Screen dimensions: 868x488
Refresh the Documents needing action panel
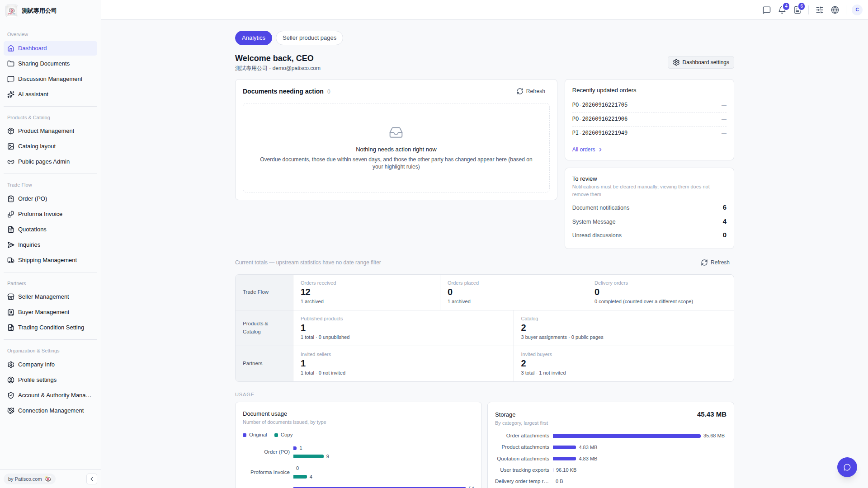[x=531, y=91]
